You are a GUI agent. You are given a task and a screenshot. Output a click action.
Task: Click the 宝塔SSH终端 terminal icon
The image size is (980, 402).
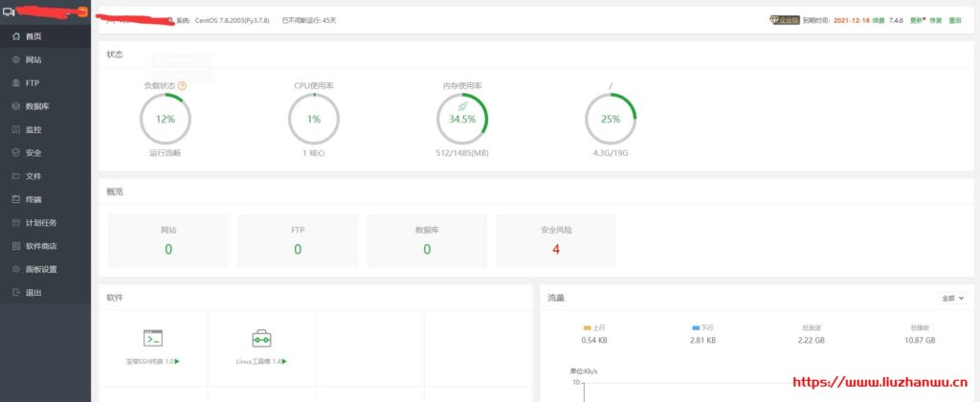[x=152, y=338]
